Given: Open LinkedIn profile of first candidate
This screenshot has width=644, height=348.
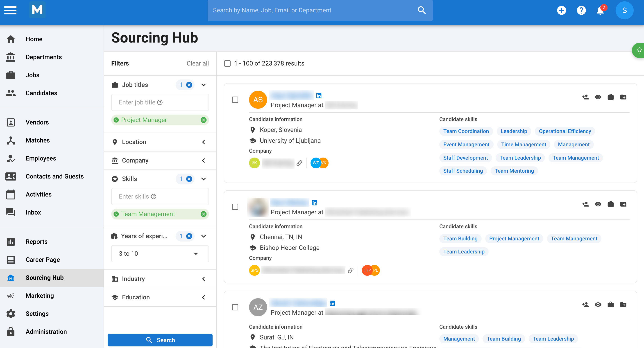Looking at the screenshot, I should 319,96.
